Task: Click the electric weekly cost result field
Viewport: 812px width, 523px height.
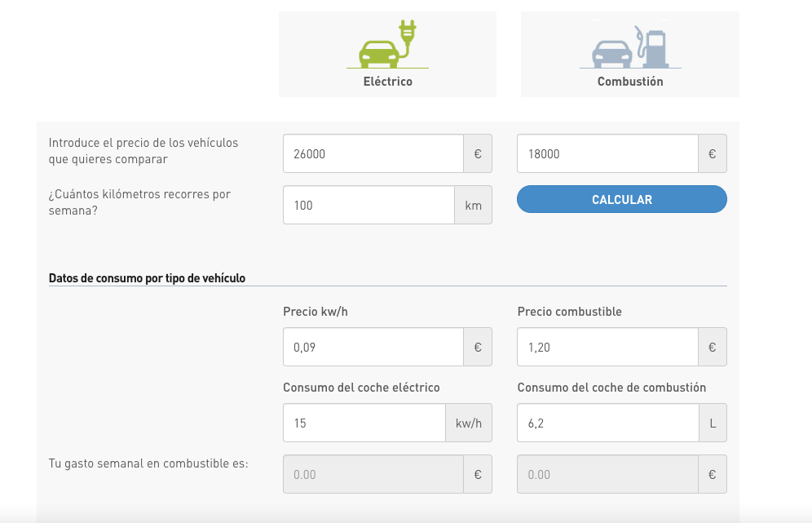Action: [x=373, y=474]
